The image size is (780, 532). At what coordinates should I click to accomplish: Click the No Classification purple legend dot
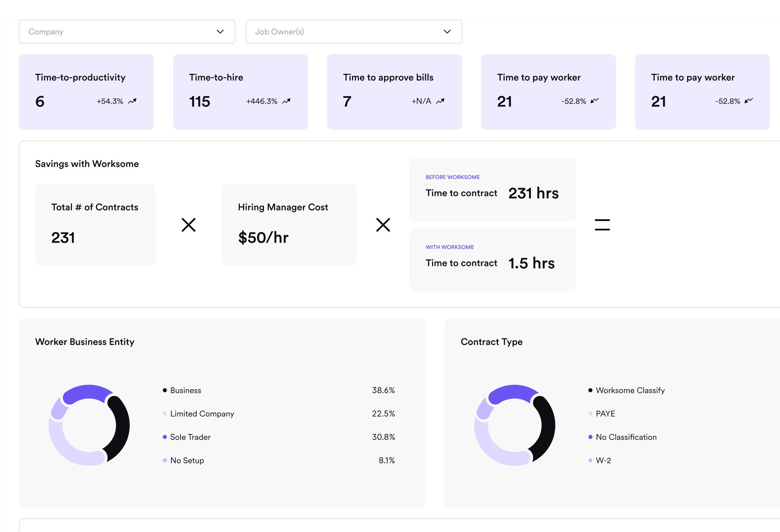point(590,437)
